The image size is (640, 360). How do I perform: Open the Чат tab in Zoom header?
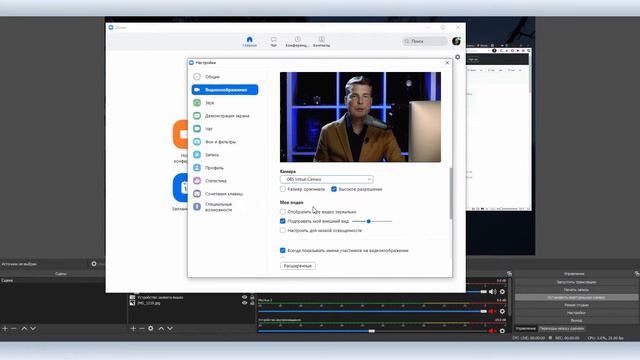[273, 42]
